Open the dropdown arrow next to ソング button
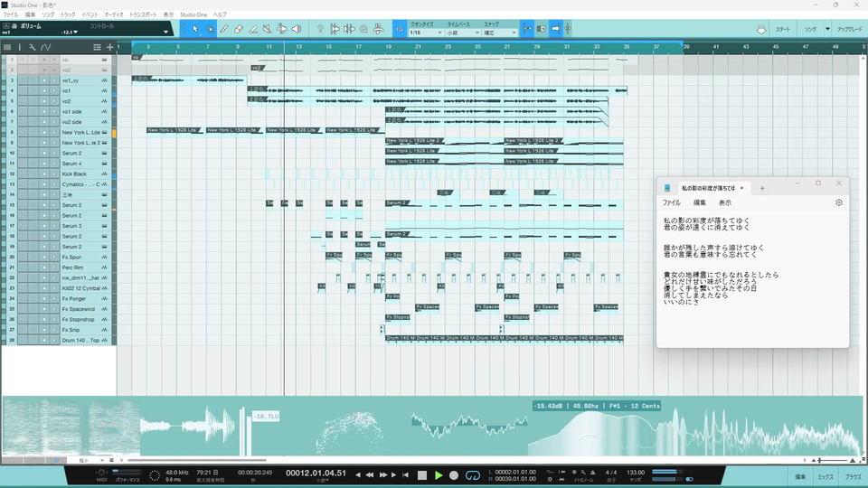Image resolution: width=868 pixels, height=488 pixels. coord(827,29)
